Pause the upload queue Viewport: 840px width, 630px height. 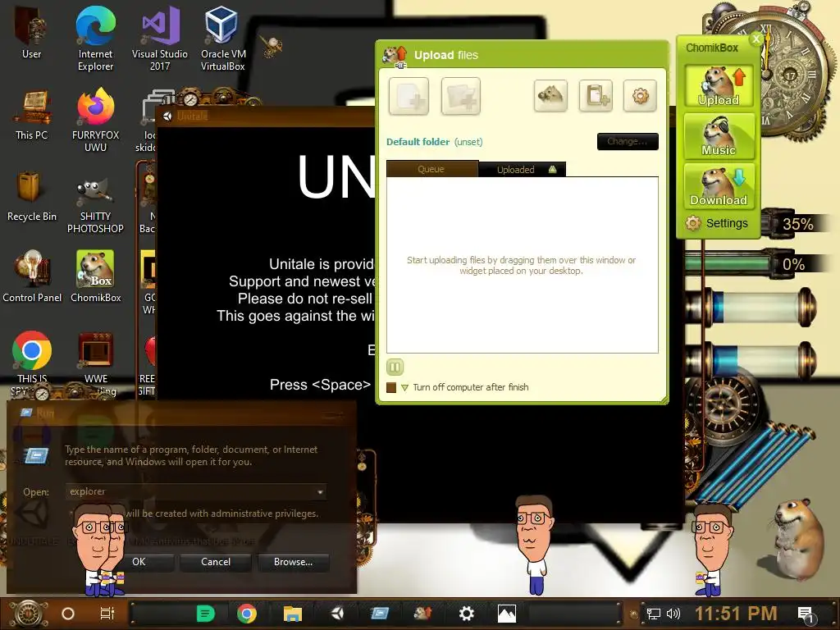point(395,367)
